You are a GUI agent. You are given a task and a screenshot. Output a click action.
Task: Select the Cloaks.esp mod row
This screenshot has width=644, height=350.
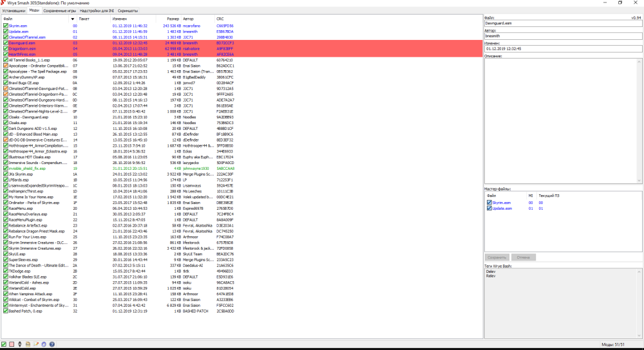pos(241,123)
